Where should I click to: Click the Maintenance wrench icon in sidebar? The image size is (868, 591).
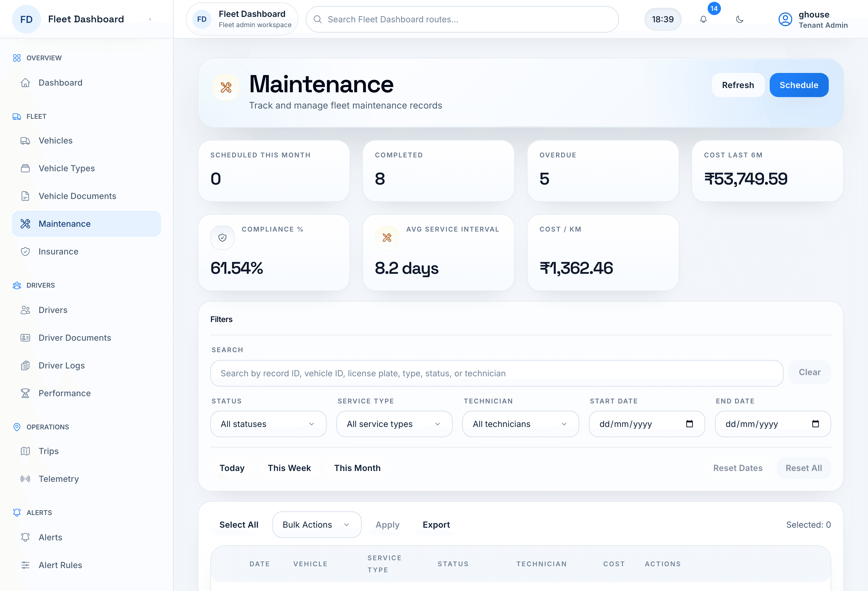25,224
